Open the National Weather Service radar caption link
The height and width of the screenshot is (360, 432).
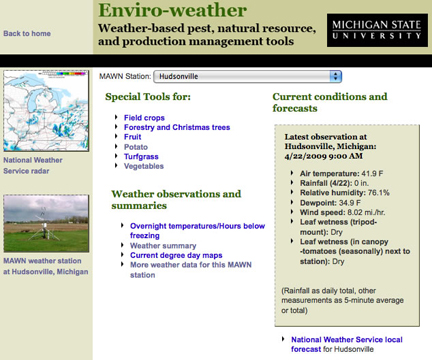pyautogui.click(x=33, y=166)
